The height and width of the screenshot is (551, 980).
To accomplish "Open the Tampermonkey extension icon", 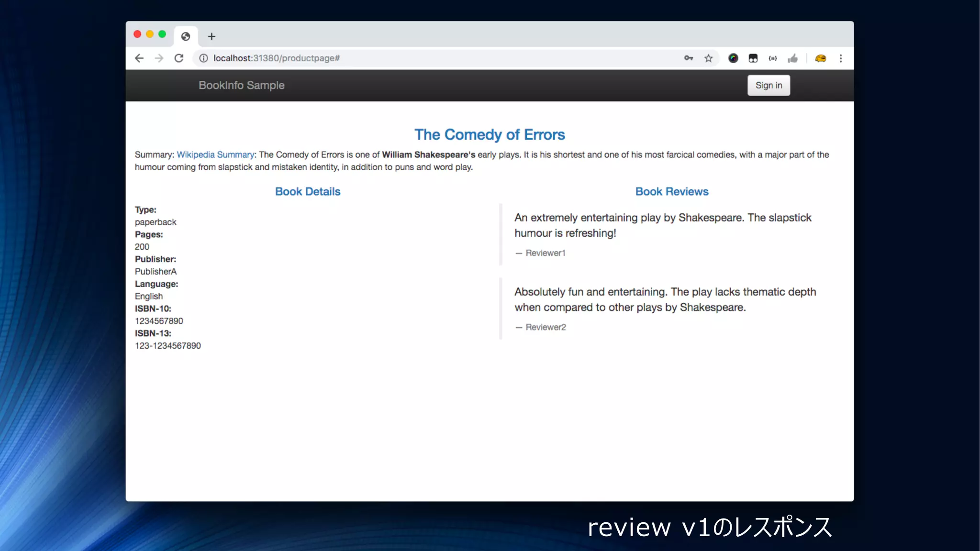I will (753, 58).
